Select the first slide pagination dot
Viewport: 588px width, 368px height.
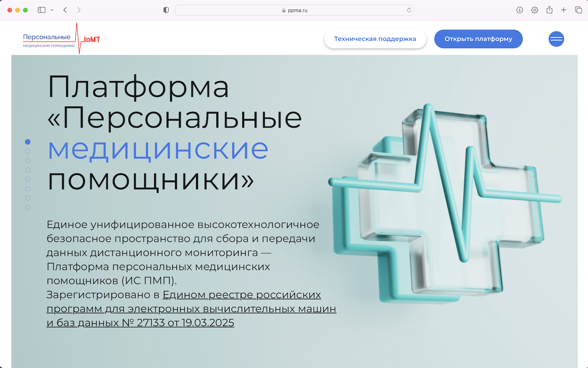[28, 142]
